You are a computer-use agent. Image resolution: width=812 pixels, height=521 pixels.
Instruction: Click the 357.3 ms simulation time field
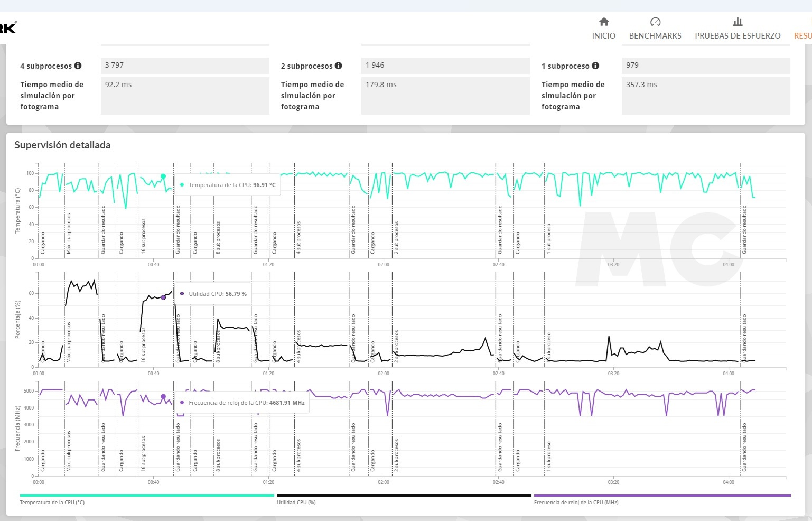[706, 96]
